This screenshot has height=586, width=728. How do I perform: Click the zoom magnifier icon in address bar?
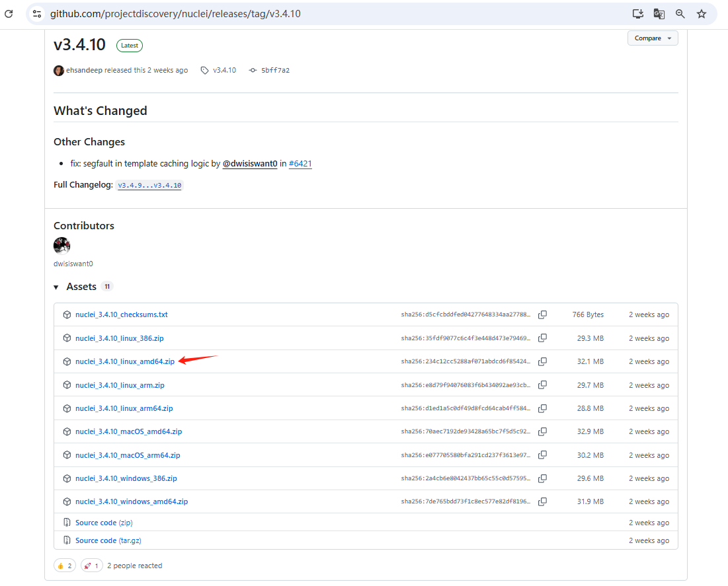[680, 14]
